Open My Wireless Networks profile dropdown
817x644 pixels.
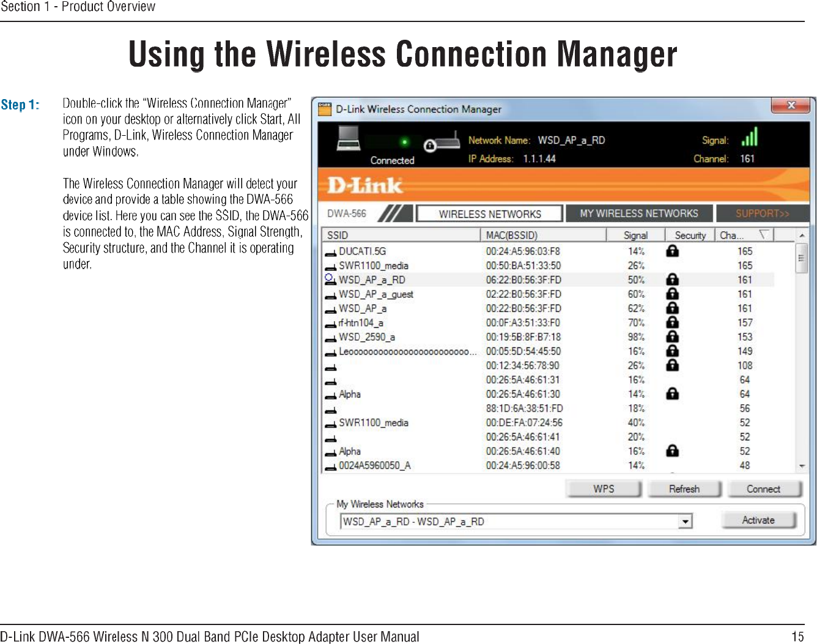pyautogui.click(x=686, y=522)
